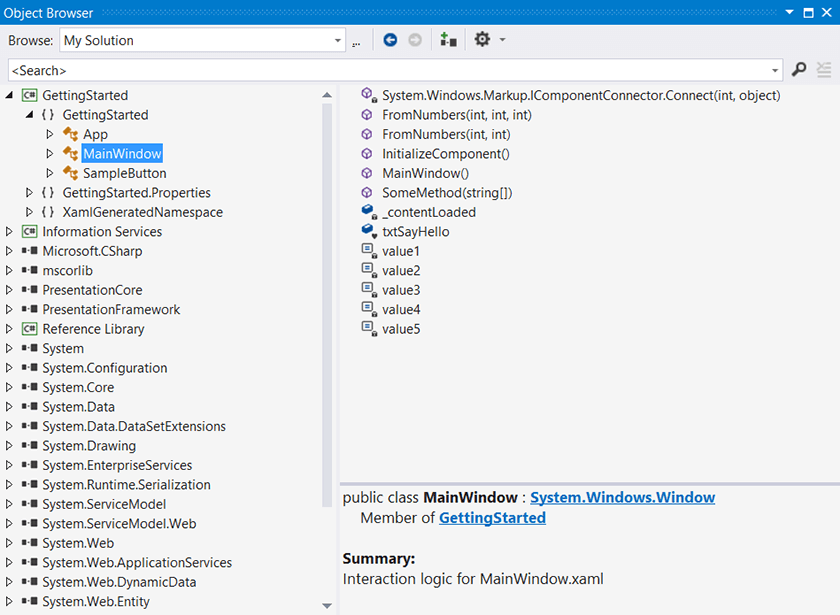
Task: Open Object Browser Settings gear icon
Action: click(x=482, y=39)
